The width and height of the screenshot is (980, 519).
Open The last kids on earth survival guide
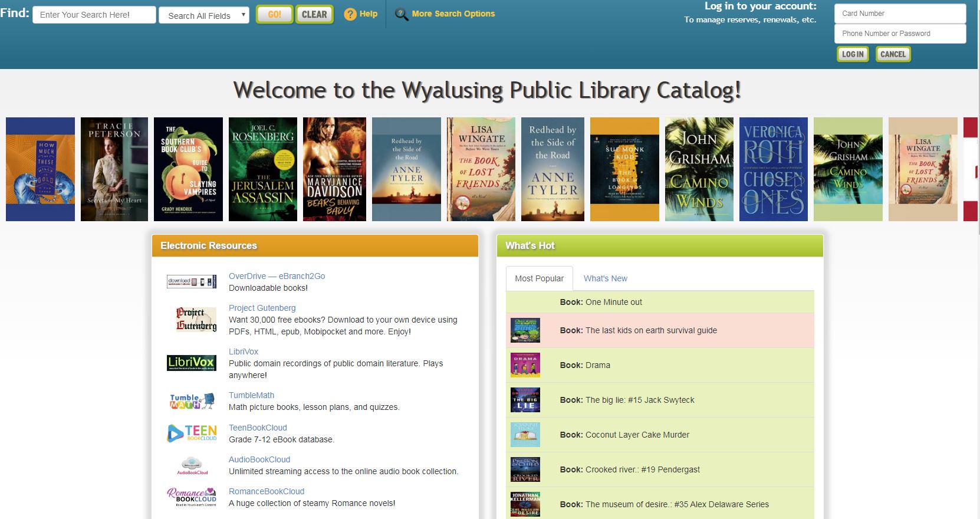pos(660,330)
